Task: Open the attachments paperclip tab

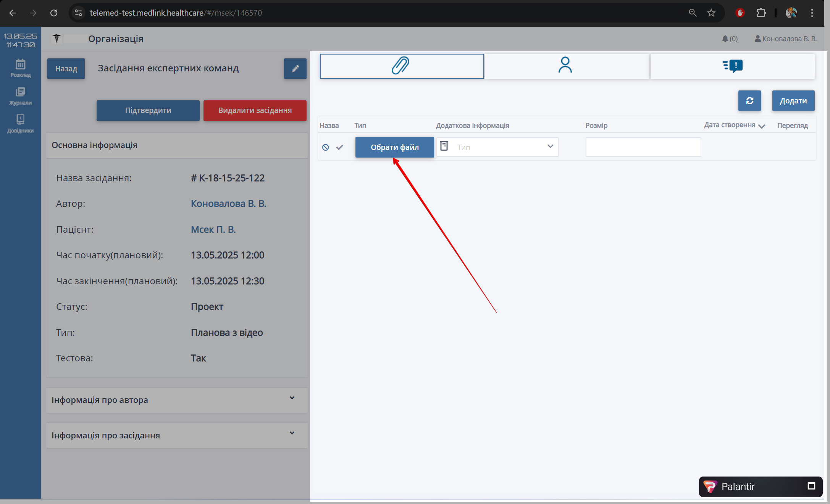Action: [x=402, y=66]
